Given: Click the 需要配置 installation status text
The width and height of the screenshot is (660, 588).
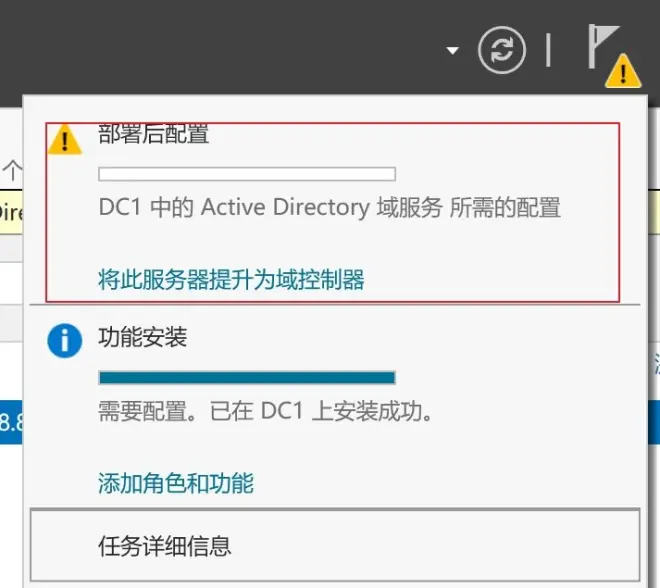Looking at the screenshot, I should [x=266, y=411].
